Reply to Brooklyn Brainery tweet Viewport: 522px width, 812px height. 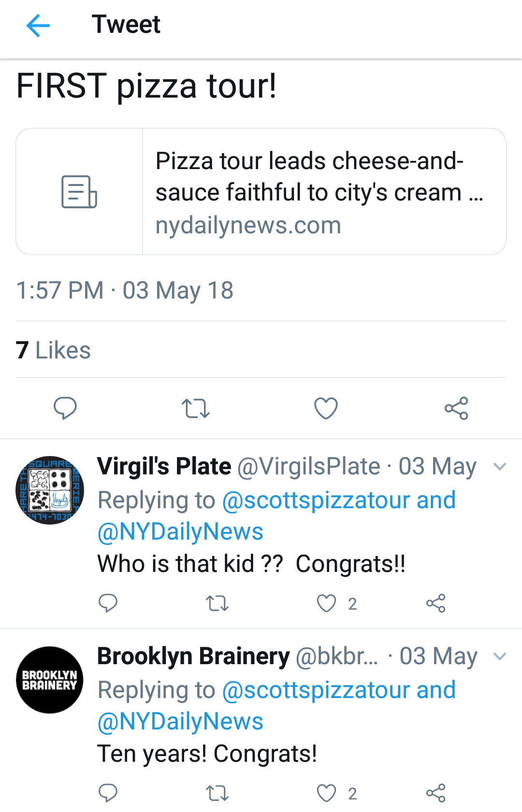[108, 793]
